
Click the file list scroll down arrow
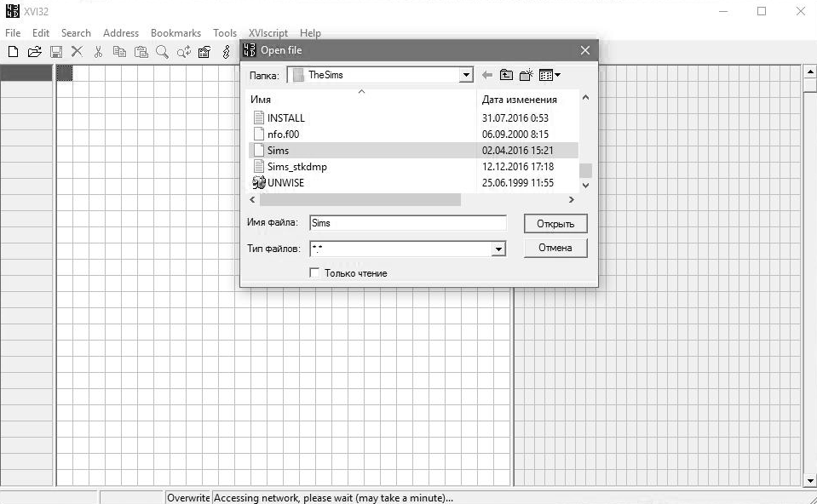click(x=585, y=185)
